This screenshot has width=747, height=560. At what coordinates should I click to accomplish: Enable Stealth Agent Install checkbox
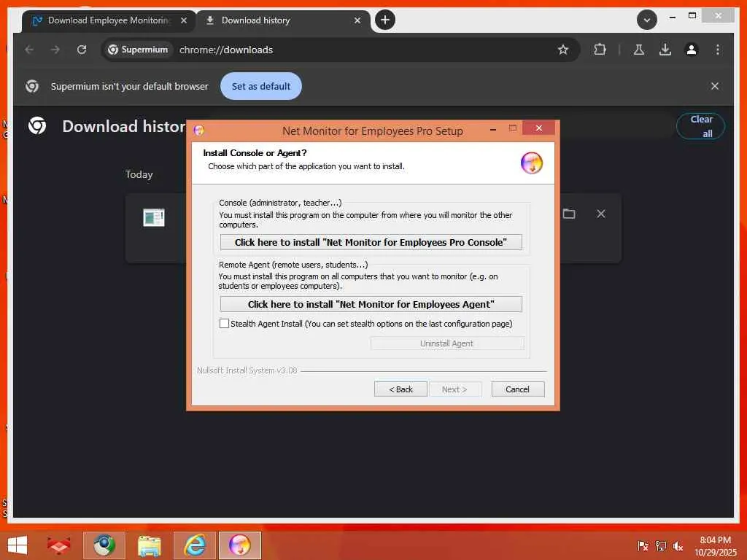click(x=224, y=323)
